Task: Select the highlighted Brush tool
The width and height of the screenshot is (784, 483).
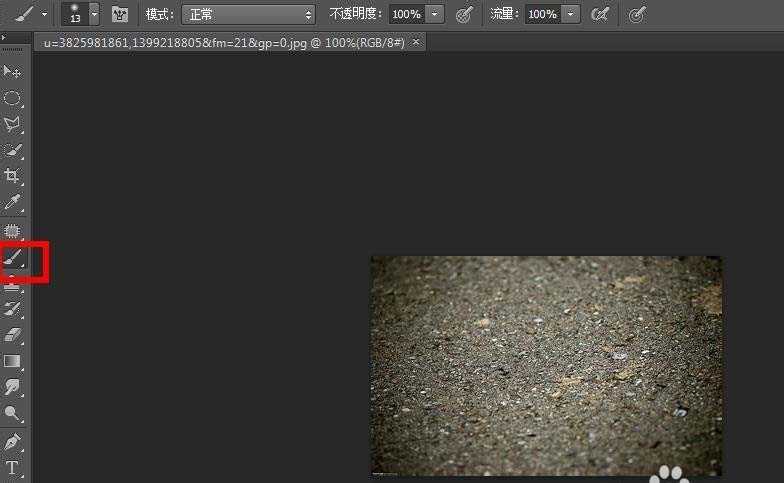Action: pos(13,258)
